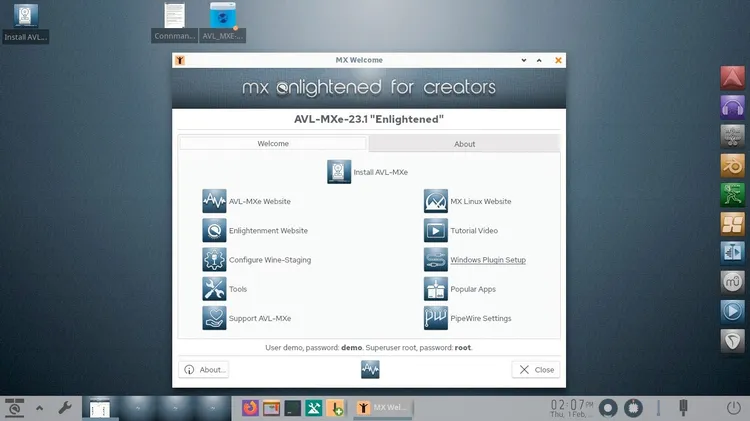Switch to second virtual desktop in pager
This screenshot has width=750, height=421.
coord(138,408)
